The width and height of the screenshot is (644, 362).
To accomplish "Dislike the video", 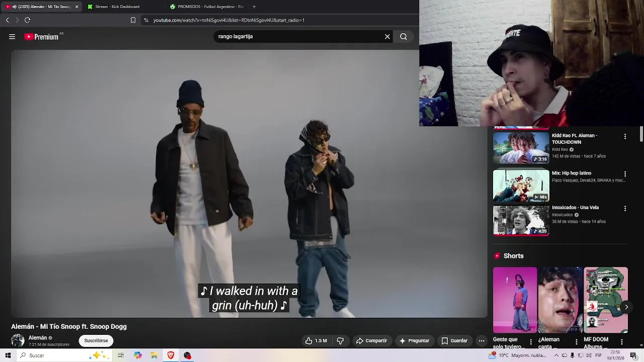I will [340, 341].
